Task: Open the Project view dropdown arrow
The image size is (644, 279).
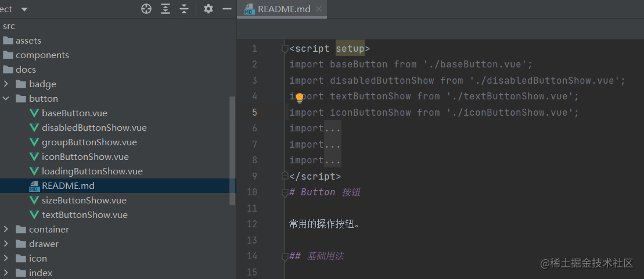Action: click(24, 9)
